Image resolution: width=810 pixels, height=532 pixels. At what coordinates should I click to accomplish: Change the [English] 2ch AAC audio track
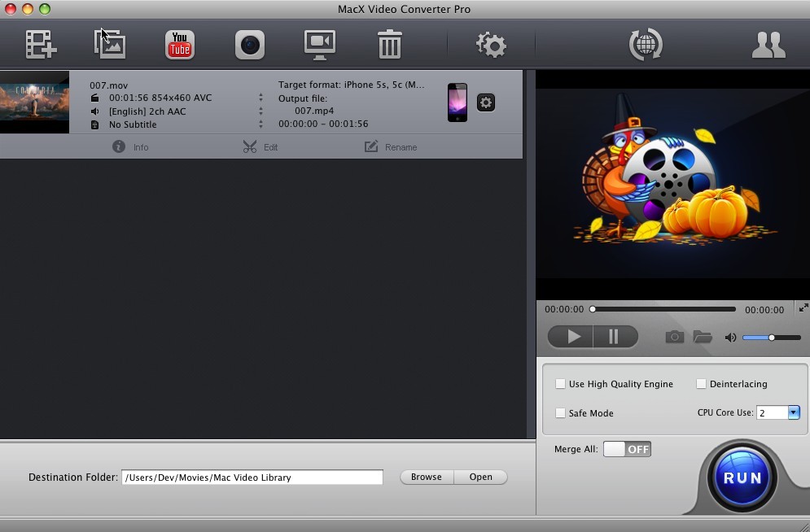(261, 111)
